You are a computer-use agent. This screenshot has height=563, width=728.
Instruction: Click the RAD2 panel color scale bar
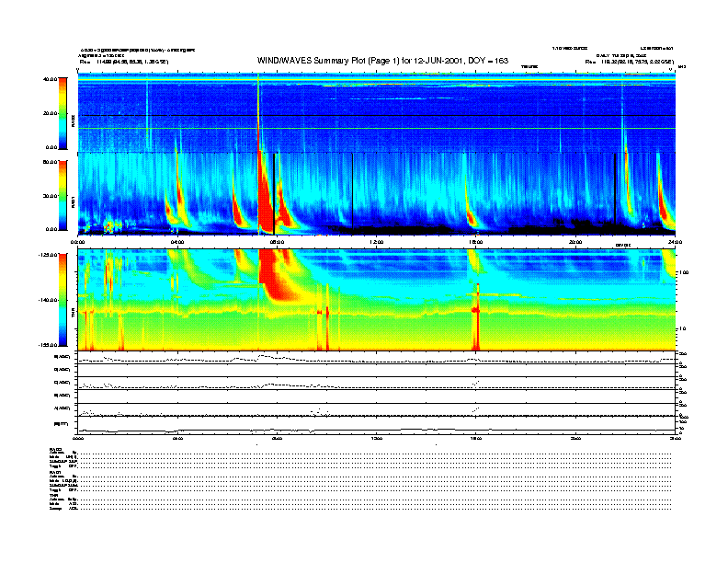[x=63, y=113]
